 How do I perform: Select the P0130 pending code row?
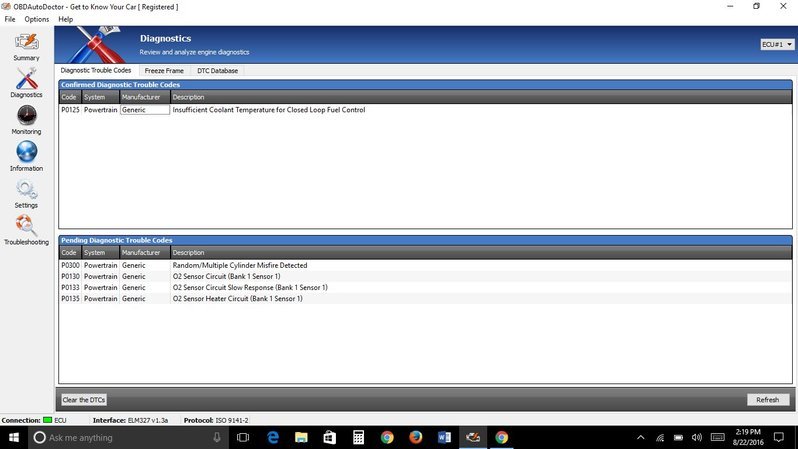tap(425, 276)
